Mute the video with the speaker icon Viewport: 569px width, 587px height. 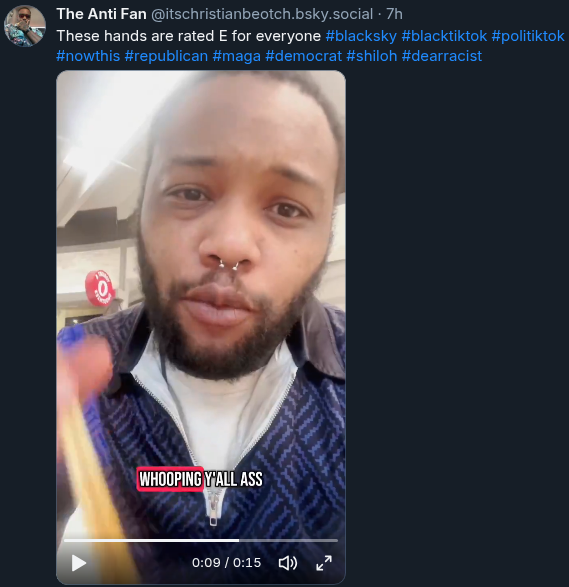[x=288, y=563]
